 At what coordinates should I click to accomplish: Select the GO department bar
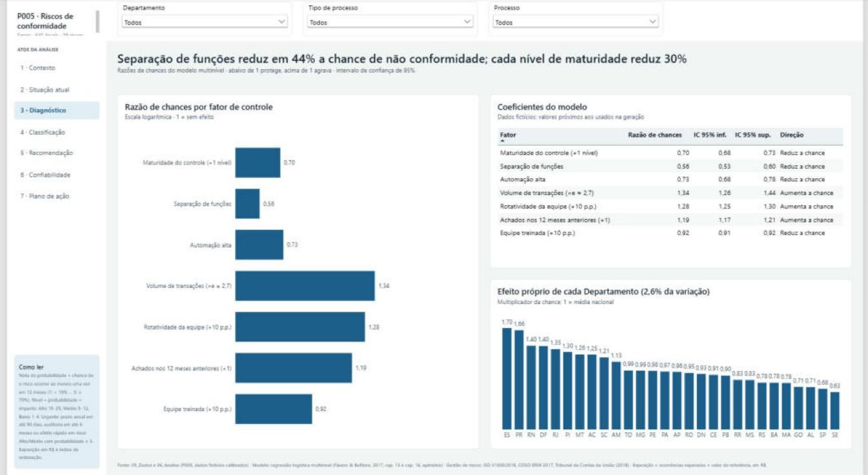798,409
